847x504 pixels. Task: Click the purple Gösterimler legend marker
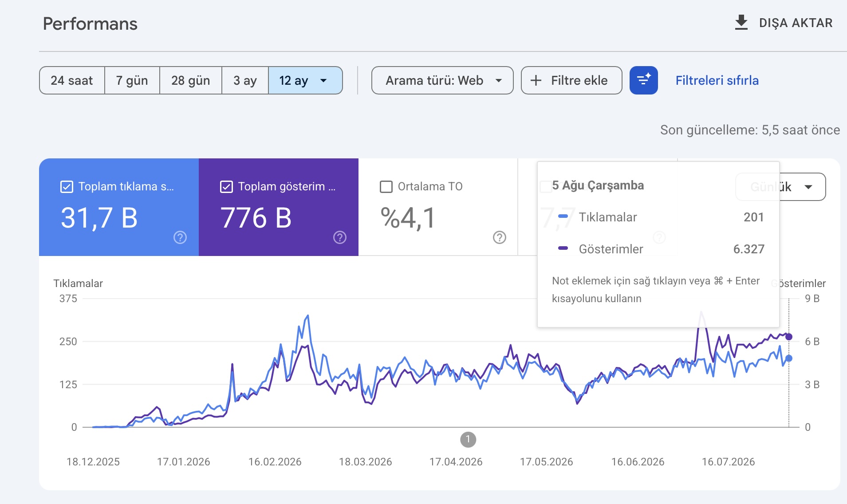563,248
